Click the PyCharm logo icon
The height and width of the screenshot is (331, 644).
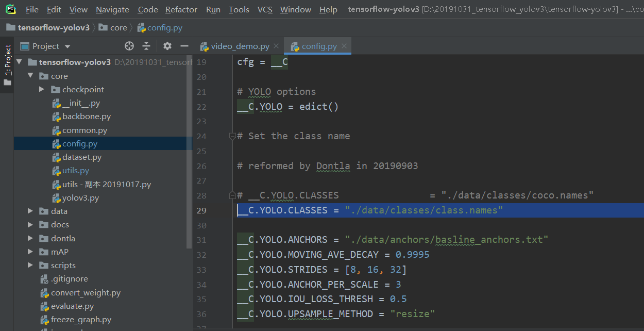(x=11, y=9)
